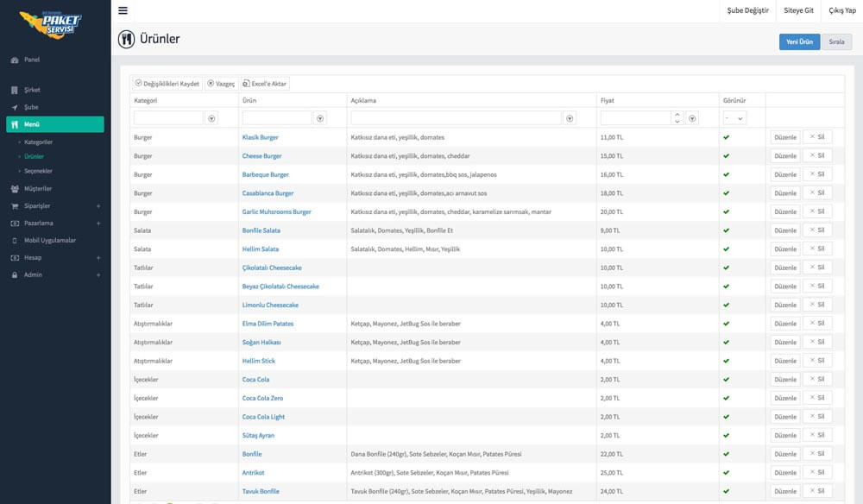
Task: Click the Fiyat column filter icon
Action: [x=692, y=118]
